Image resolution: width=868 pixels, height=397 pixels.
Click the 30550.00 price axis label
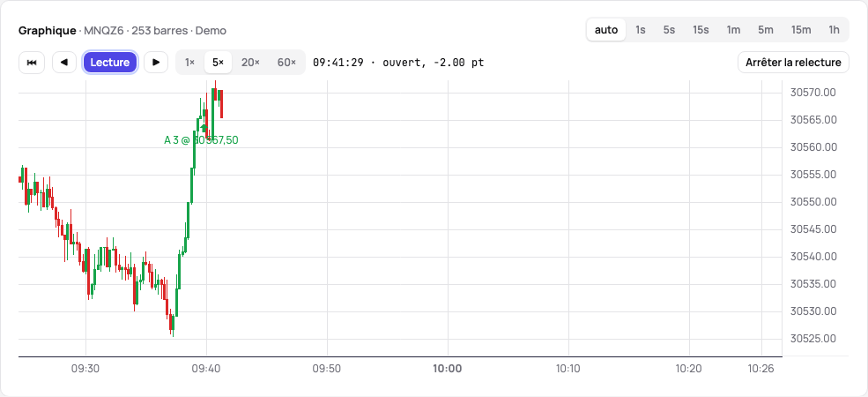(813, 202)
